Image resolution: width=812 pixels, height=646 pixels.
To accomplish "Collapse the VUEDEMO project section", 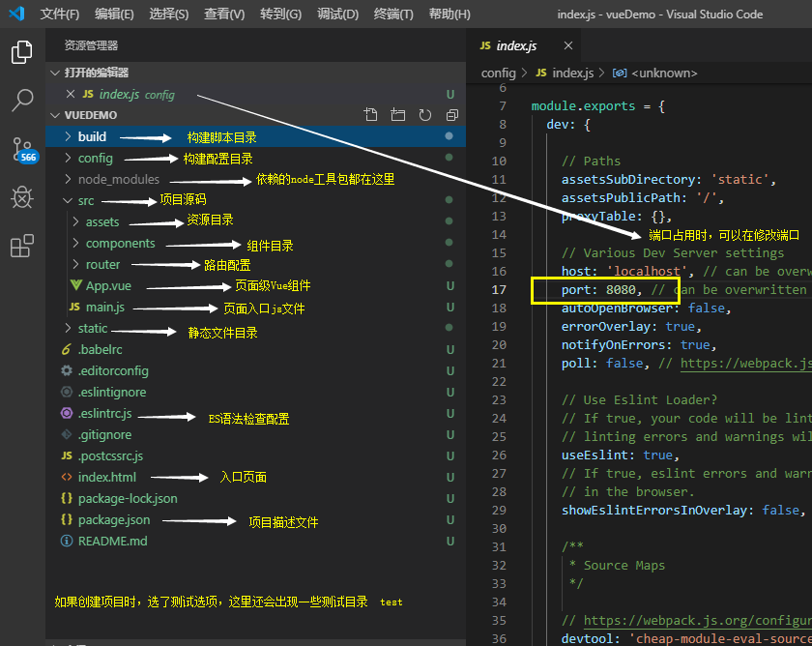I will [55, 115].
